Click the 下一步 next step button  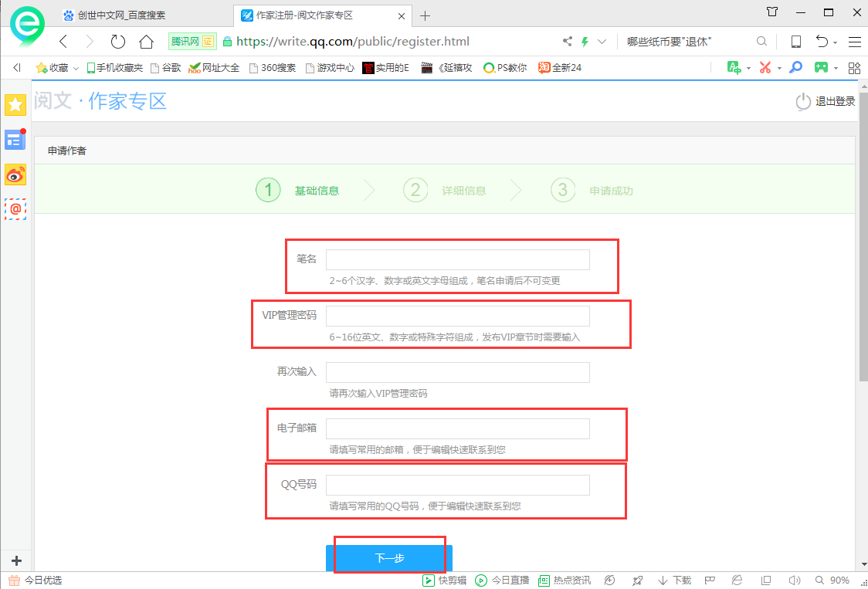click(x=389, y=556)
